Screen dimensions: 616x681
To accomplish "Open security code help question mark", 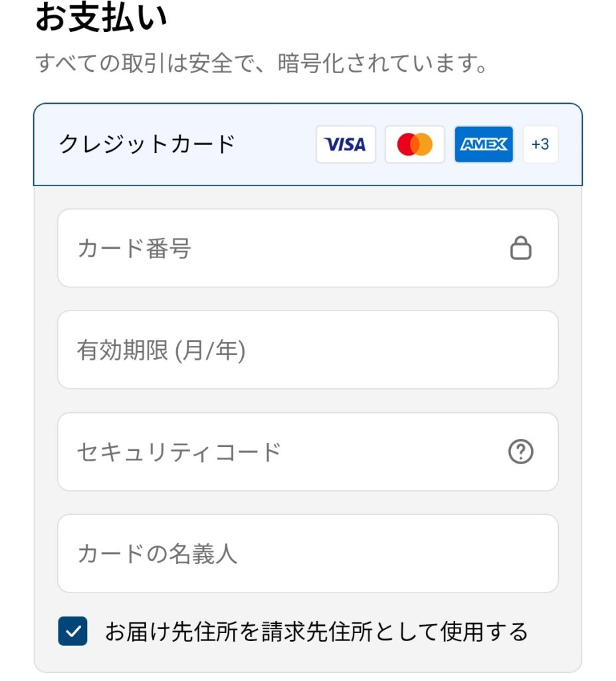I will 521,452.
